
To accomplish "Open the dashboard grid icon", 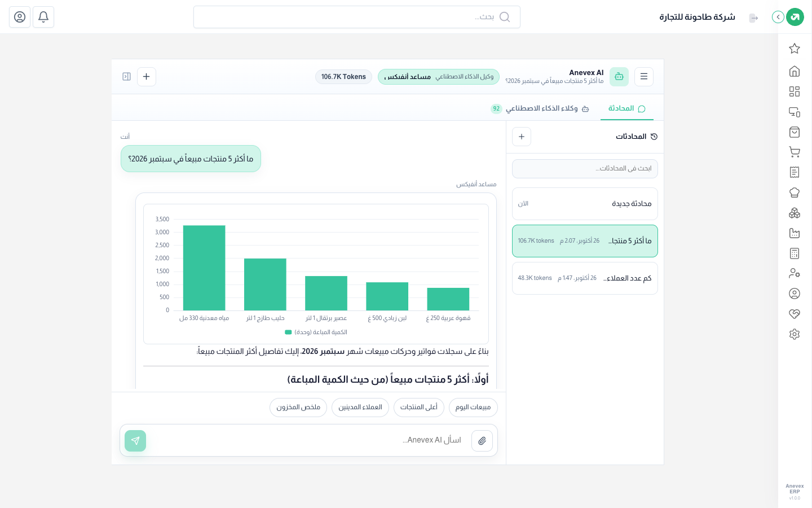I will pyautogui.click(x=795, y=91).
